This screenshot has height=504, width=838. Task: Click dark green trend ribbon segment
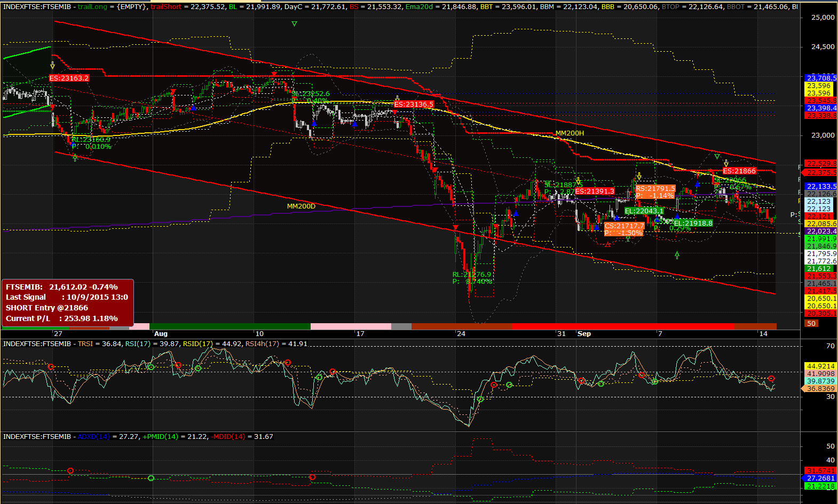click(230, 326)
